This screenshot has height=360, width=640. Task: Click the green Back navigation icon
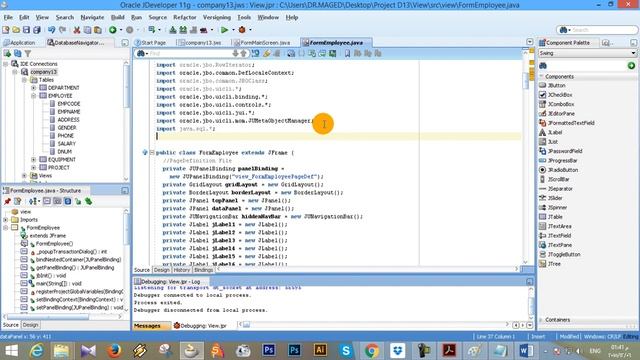click(113, 30)
